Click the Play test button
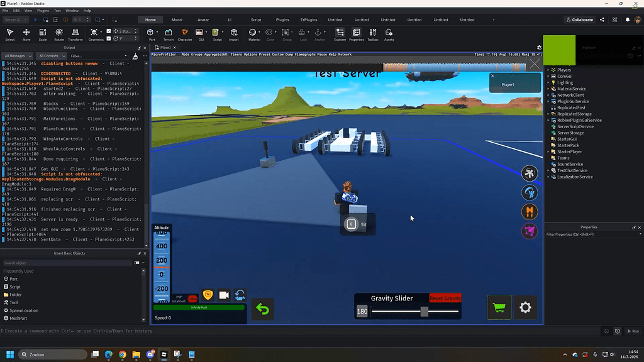 (x=35, y=19)
